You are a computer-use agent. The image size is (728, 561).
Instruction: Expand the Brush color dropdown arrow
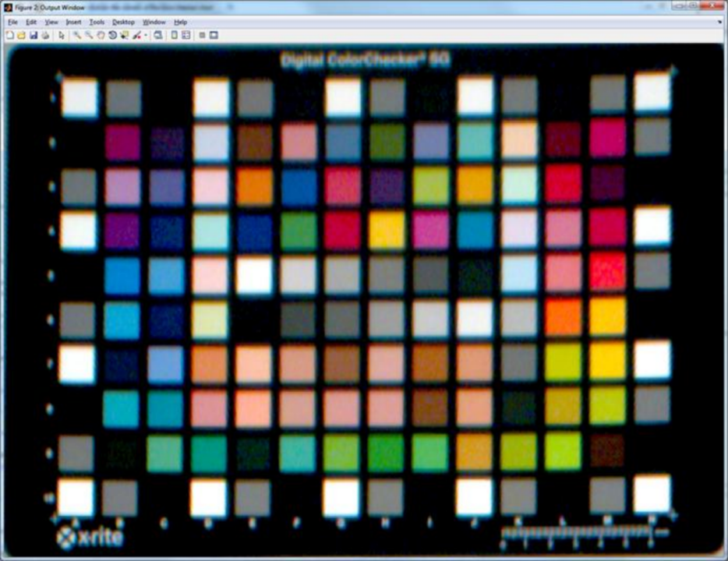(x=145, y=35)
